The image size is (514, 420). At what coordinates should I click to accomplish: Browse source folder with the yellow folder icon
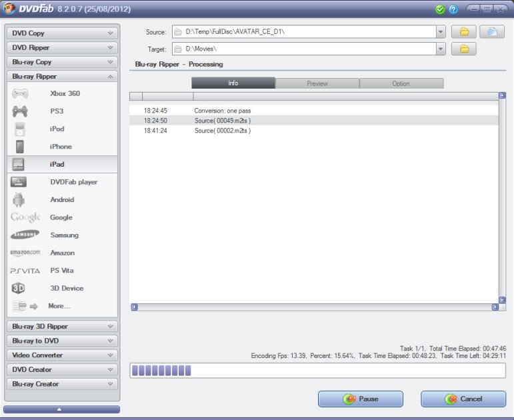464,32
